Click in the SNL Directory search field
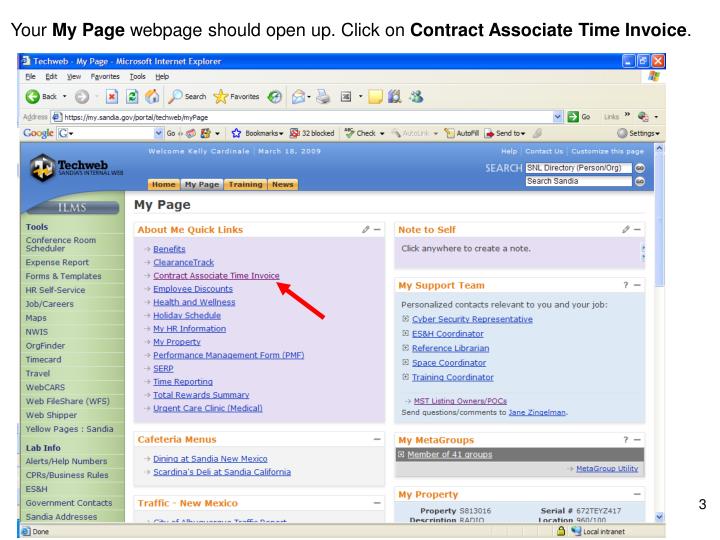 579,168
